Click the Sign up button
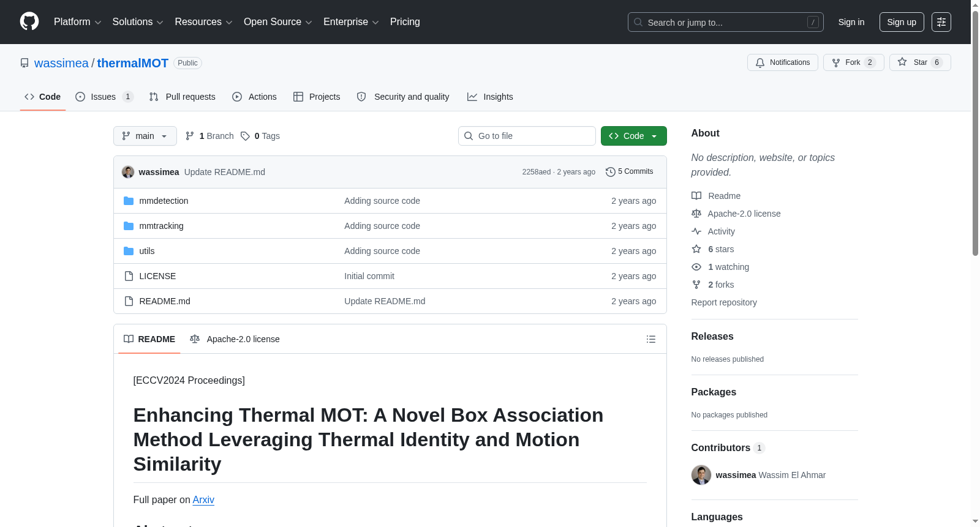 (902, 22)
